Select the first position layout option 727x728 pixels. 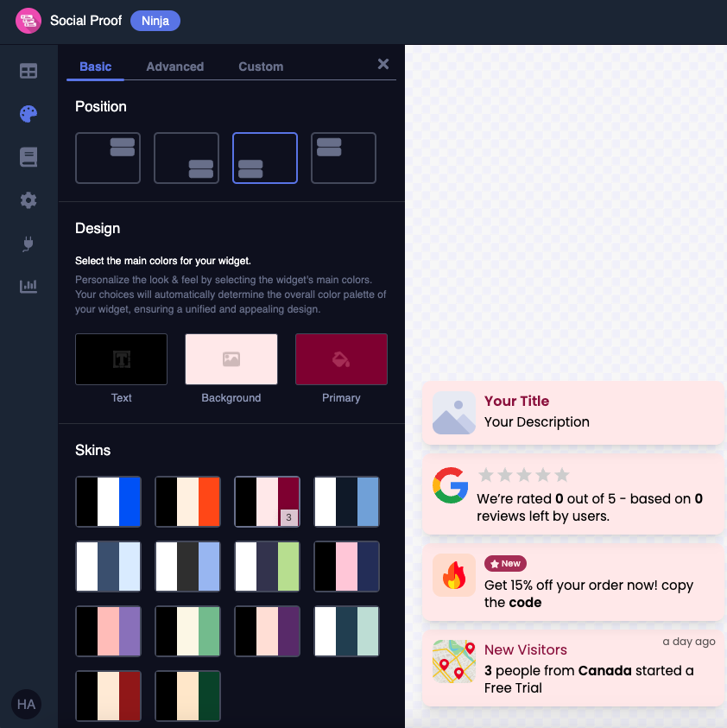click(x=108, y=158)
